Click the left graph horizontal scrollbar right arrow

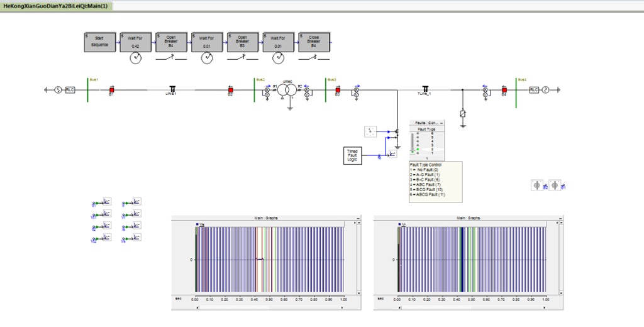point(342,308)
